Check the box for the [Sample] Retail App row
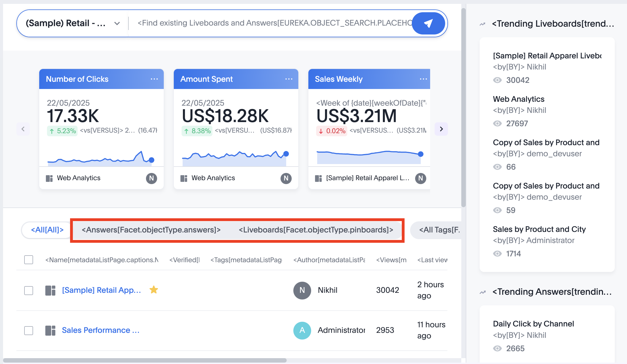This screenshot has width=627, height=364. coord(29,290)
